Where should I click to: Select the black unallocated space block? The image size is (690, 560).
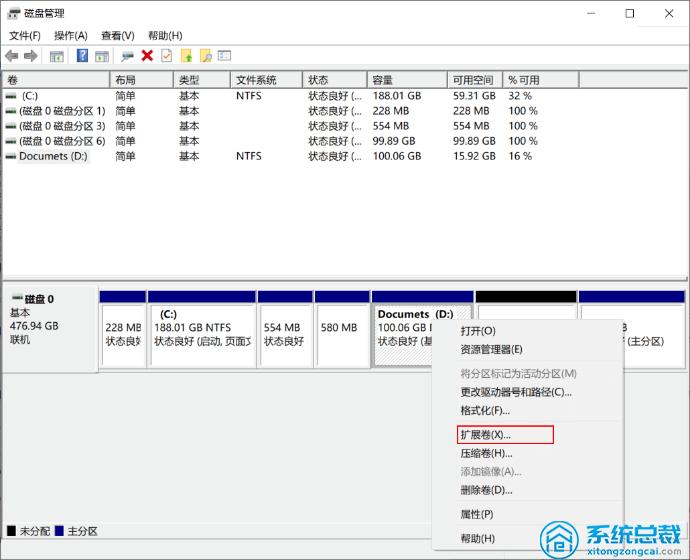pyautogui.click(x=526, y=304)
